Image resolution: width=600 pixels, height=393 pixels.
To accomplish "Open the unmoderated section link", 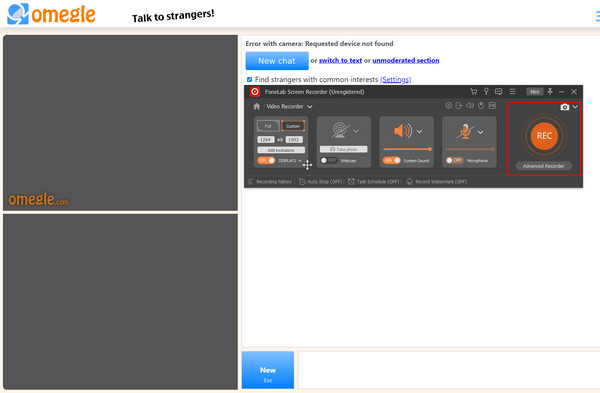I will click(x=406, y=60).
